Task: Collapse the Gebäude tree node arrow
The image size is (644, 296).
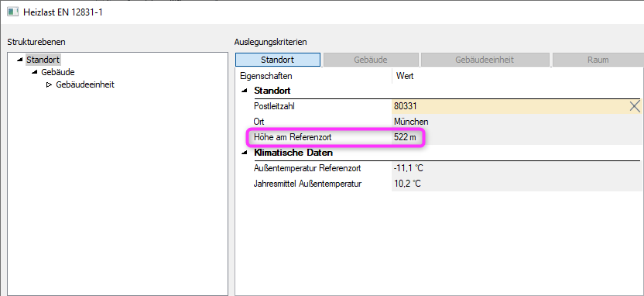Action: [35, 72]
